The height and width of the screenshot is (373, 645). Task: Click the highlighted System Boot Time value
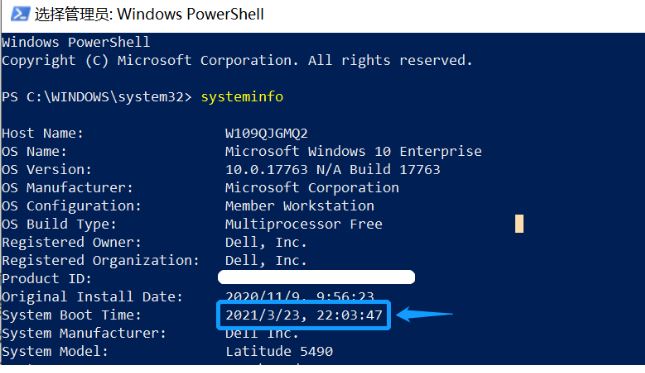304,315
